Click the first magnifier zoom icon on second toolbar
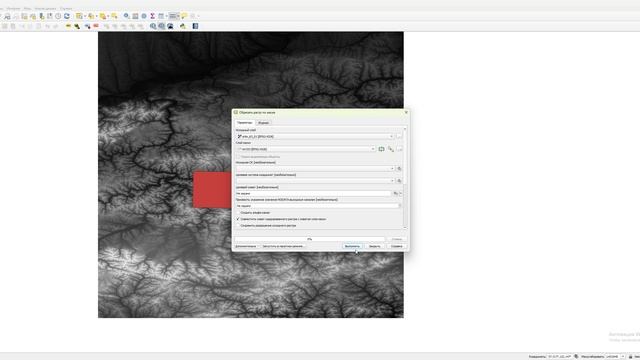 click(153, 26)
